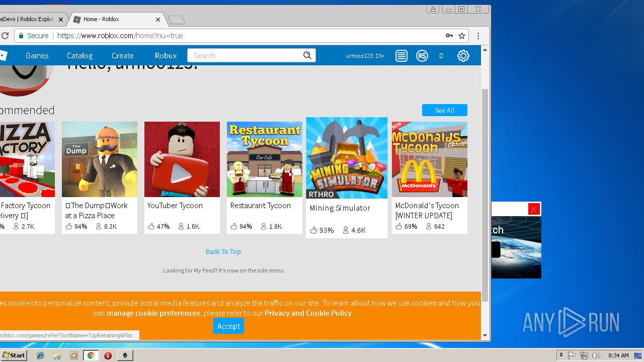Close the ad popup with red X
644x362 pixels.
pyautogui.click(x=534, y=209)
